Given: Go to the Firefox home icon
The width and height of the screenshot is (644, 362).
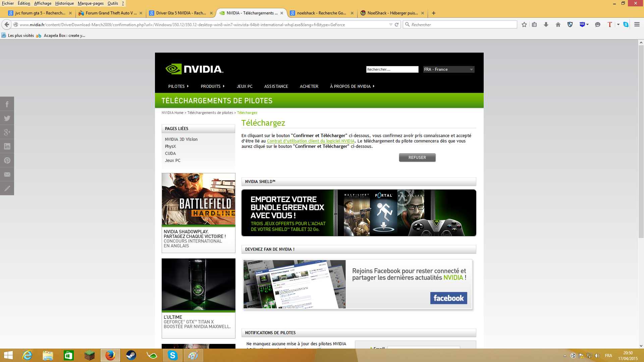Looking at the screenshot, I should pos(558,24).
